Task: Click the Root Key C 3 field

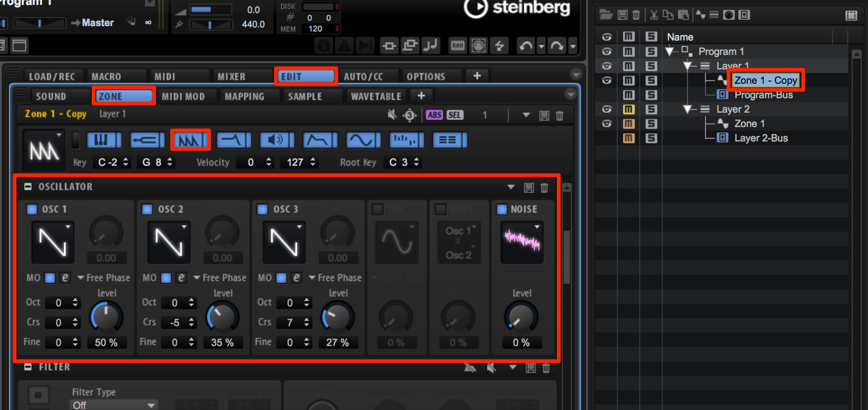Action: [403, 162]
